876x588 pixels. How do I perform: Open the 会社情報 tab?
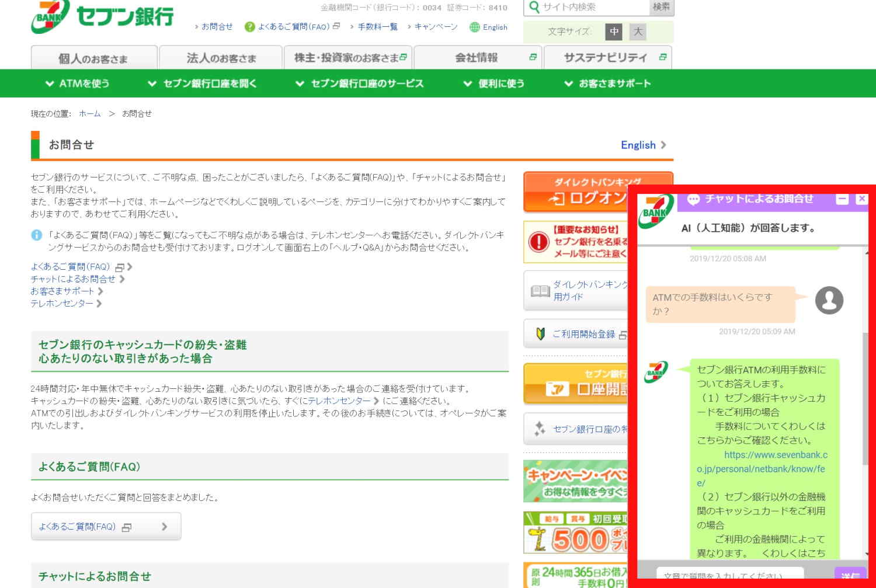pos(478,58)
